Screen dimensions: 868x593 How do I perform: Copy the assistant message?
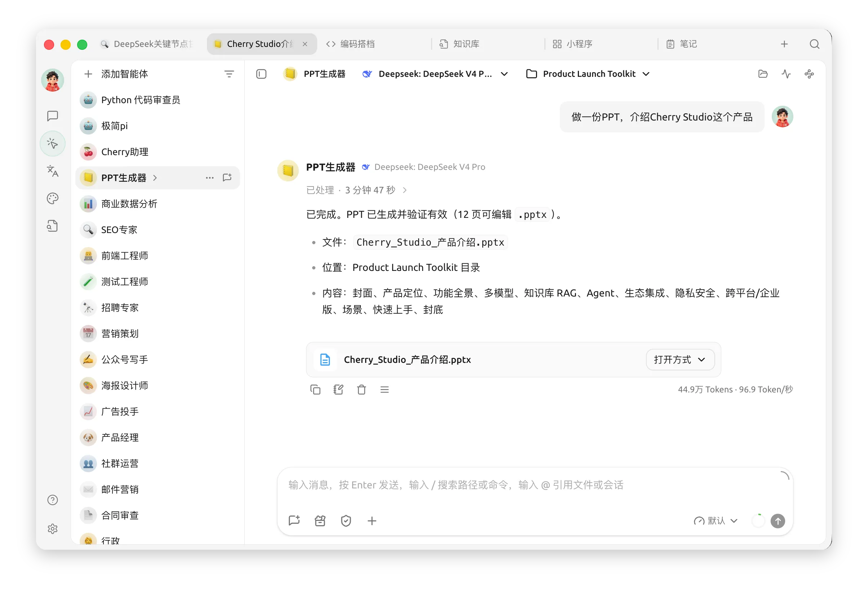tap(316, 390)
